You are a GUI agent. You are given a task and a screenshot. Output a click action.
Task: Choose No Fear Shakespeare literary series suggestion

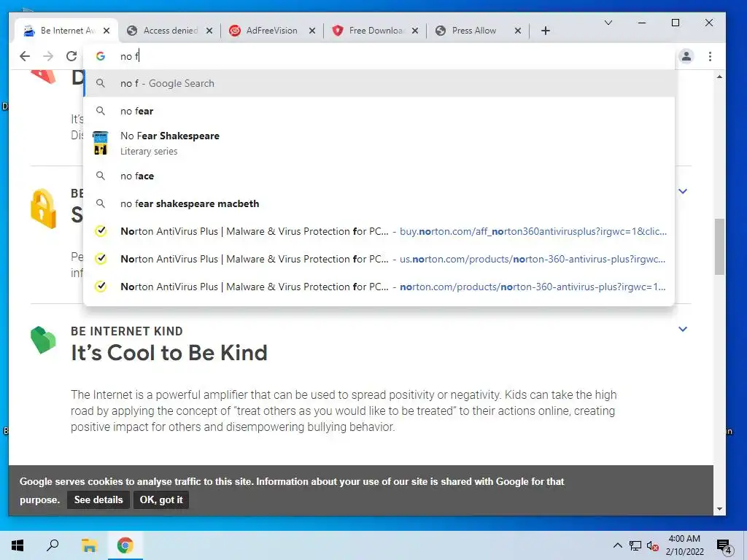(379, 144)
